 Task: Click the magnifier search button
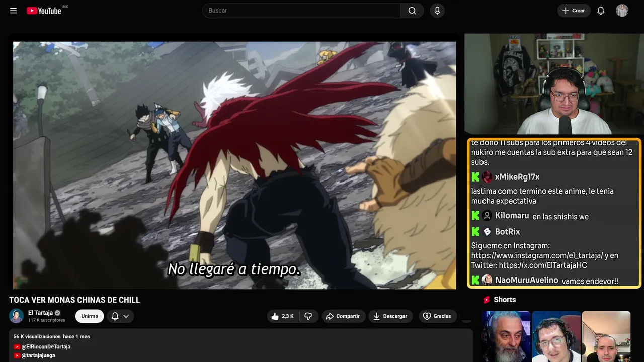tap(412, 11)
